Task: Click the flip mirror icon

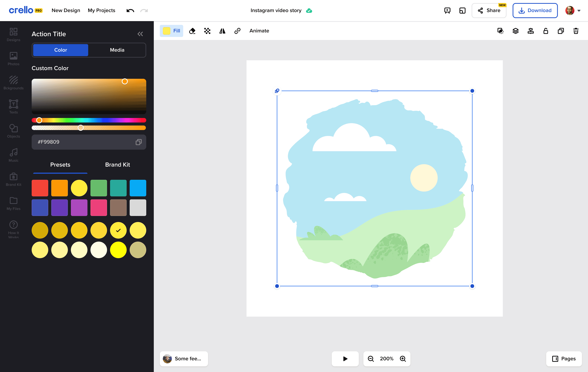Action: (x=222, y=31)
